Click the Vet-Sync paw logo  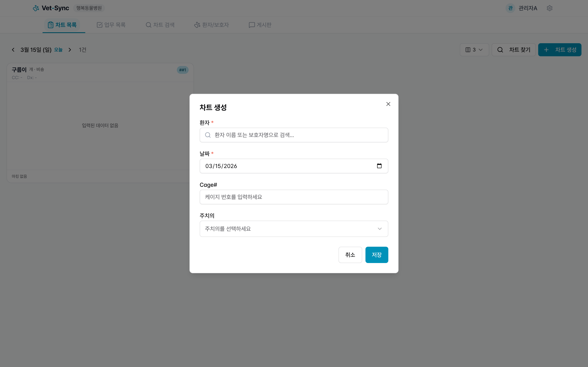point(36,8)
